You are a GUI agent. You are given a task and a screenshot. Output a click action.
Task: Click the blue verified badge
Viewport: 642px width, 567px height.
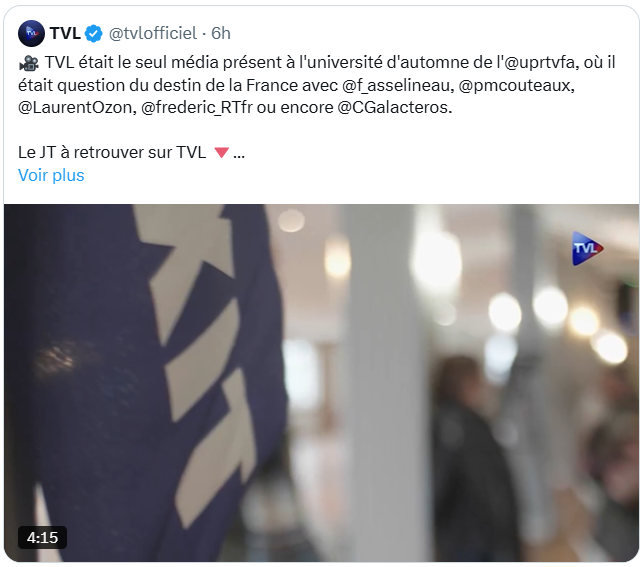click(x=94, y=34)
